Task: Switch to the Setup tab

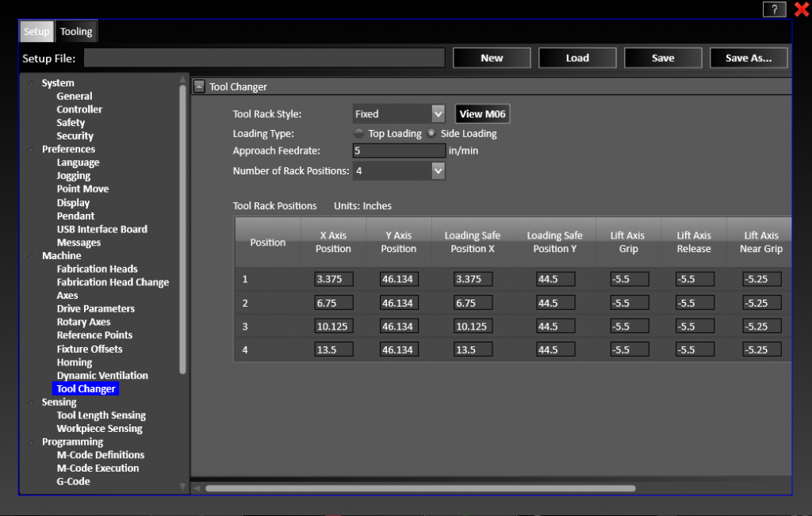Action: point(36,32)
